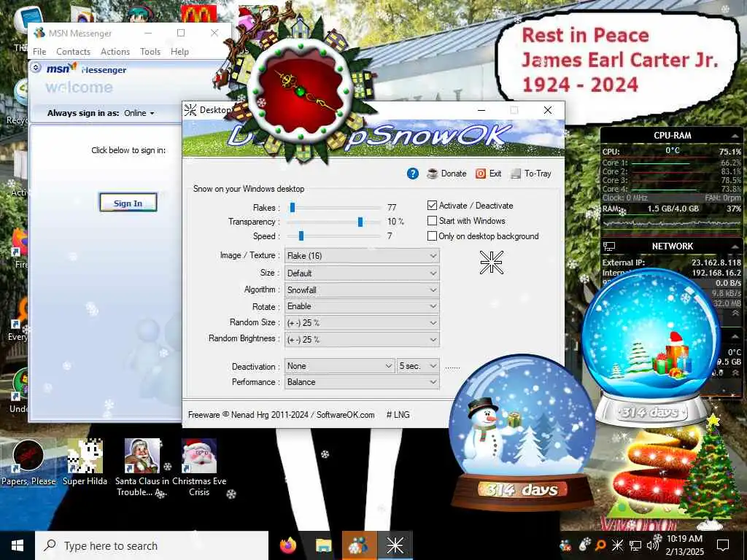The image size is (747, 560).
Task: Click the tray network icon
Action: [635, 545]
